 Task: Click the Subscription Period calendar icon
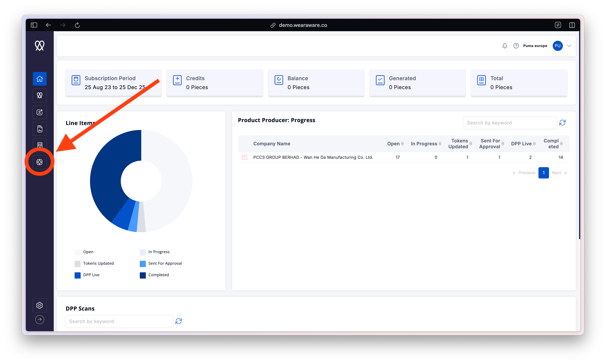76,80
